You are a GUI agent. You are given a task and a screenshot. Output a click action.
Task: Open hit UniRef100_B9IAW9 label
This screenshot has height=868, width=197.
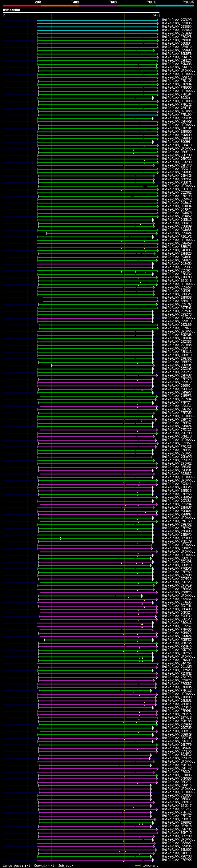(177, 33)
